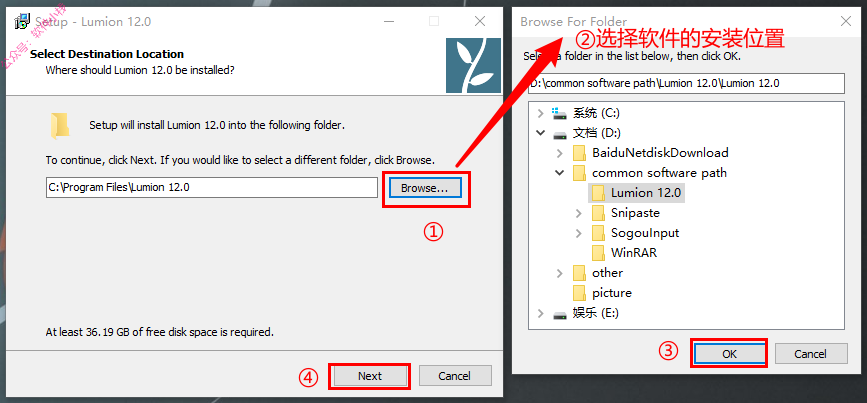Viewport: 867px width, 403px height.
Task: Click text "Where should Lumion 12.0 be installed?"
Action: click(140, 70)
